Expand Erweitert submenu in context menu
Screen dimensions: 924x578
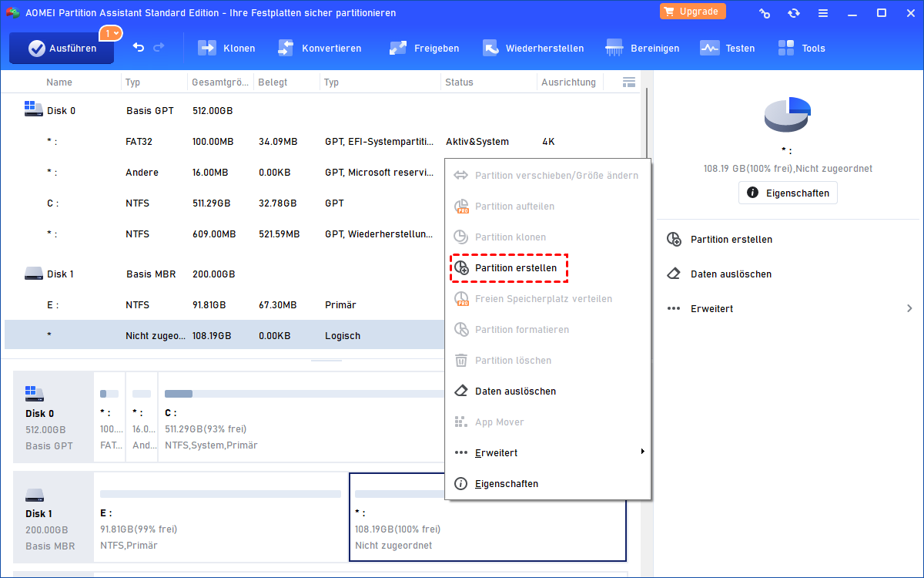pyautogui.click(x=547, y=452)
